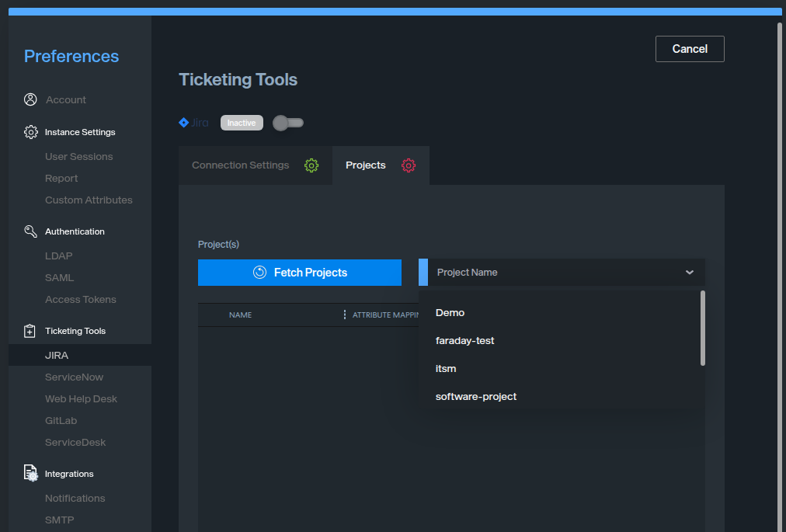
Task: Toggle the Jira integration active switch
Action: 288,123
